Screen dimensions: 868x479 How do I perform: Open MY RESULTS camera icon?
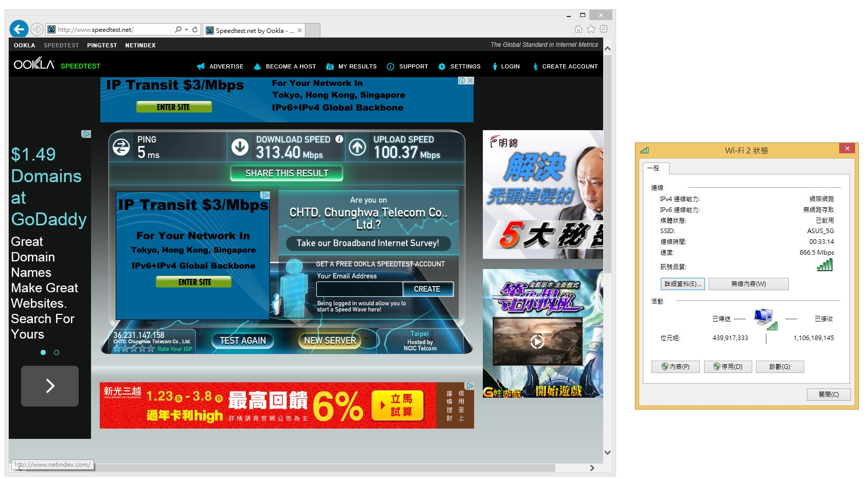click(x=330, y=66)
